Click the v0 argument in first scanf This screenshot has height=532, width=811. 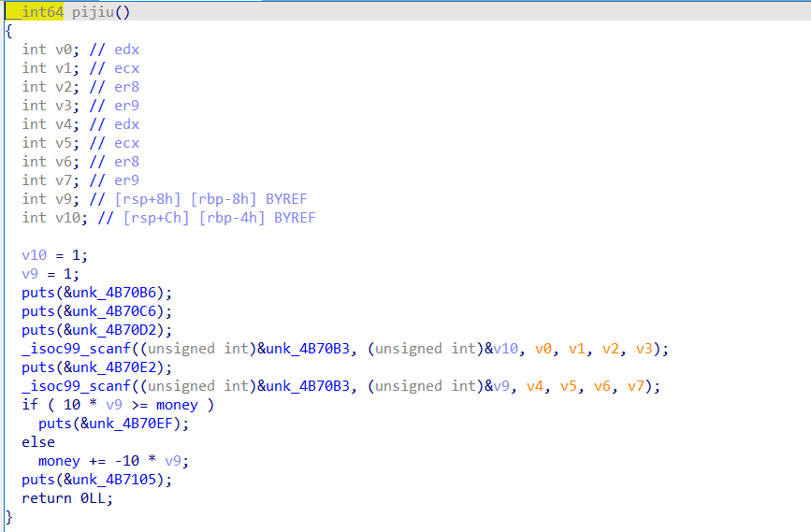[x=543, y=349]
